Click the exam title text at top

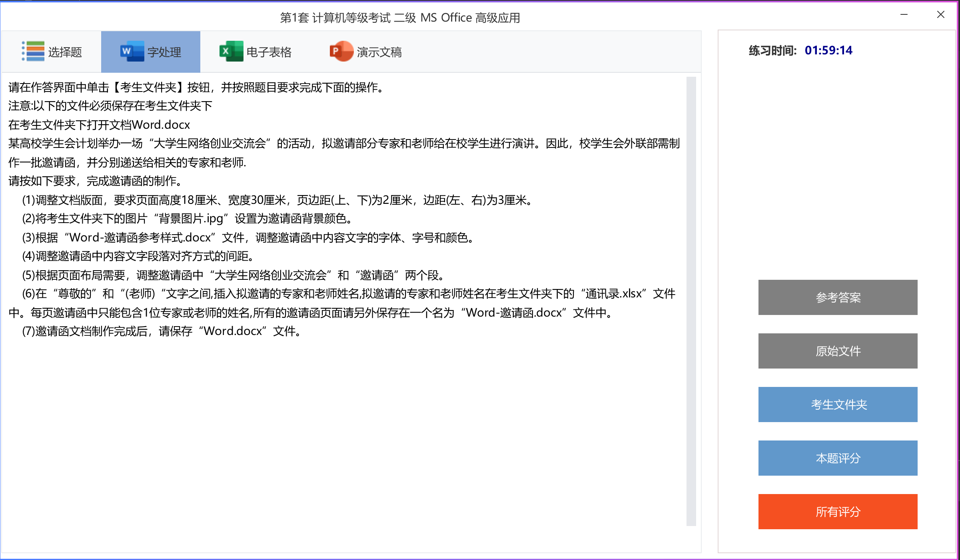tap(400, 18)
